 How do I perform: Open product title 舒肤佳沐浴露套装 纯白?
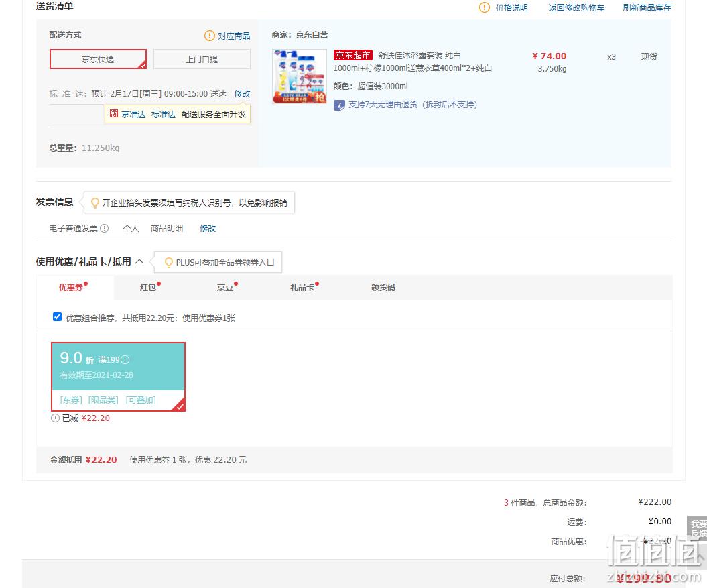click(420, 56)
